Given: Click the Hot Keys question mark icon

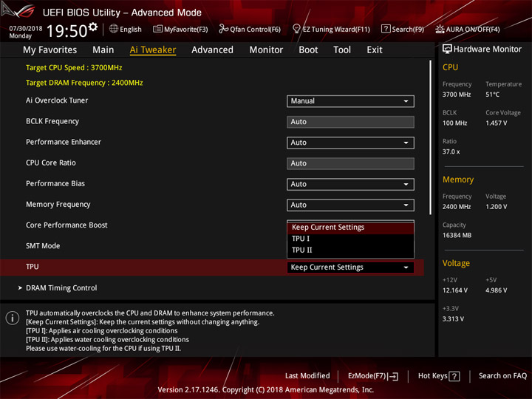Looking at the screenshot, I should (x=454, y=376).
